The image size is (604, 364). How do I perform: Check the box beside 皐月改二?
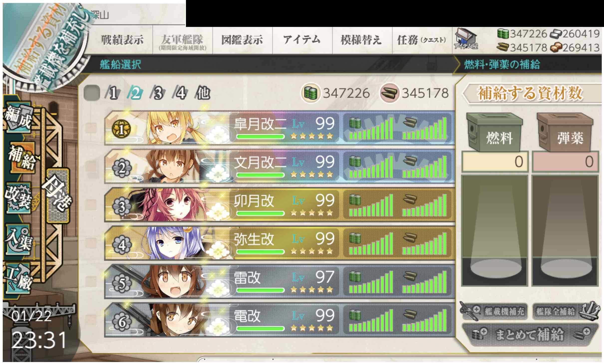pos(90,128)
